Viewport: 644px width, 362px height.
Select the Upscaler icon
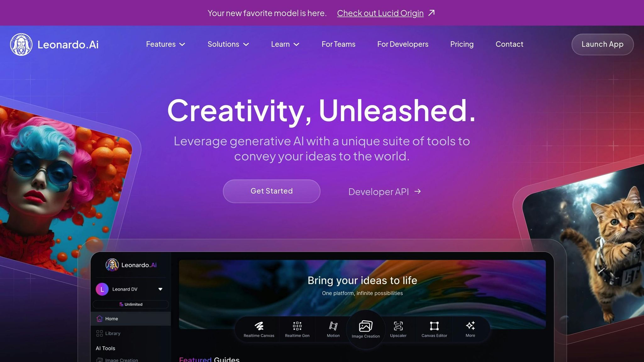pyautogui.click(x=398, y=326)
